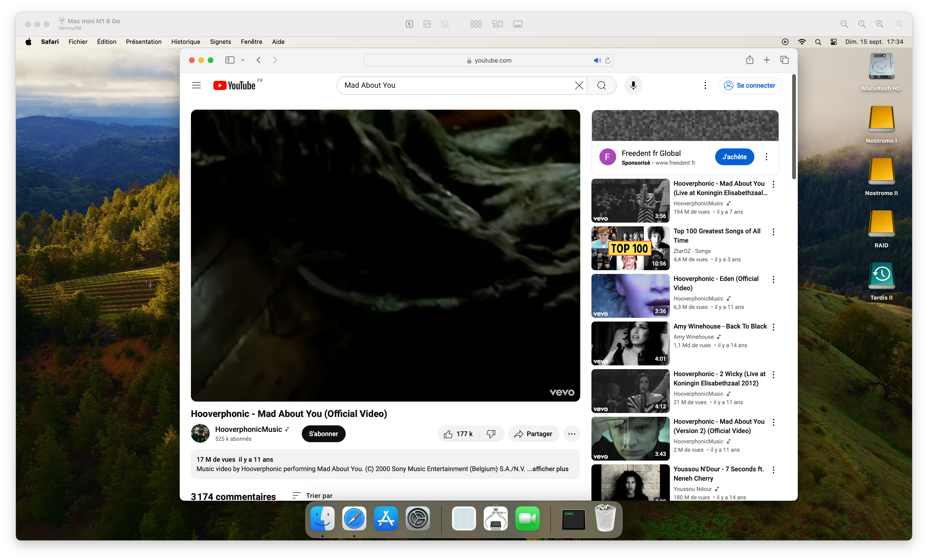Open options for Back To Black video
The width and height of the screenshot is (928, 560).
point(773,327)
